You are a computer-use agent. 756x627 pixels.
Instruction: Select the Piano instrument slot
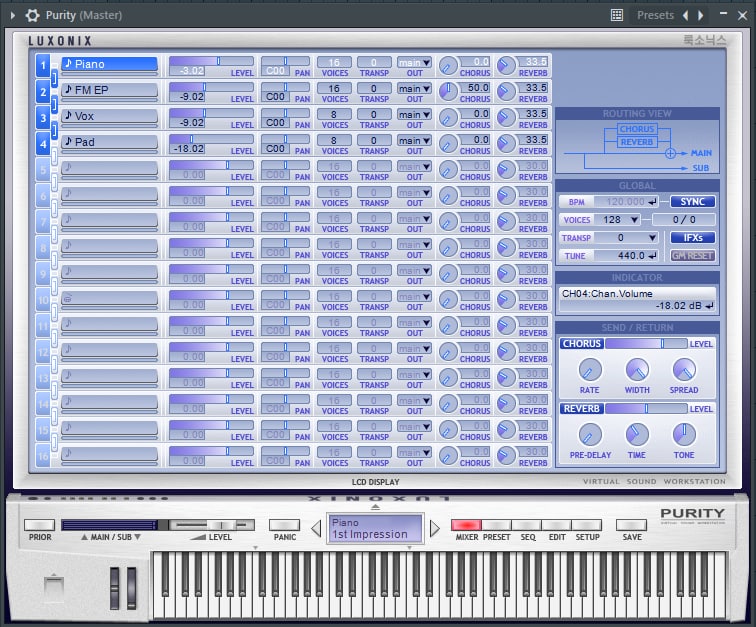[109, 64]
